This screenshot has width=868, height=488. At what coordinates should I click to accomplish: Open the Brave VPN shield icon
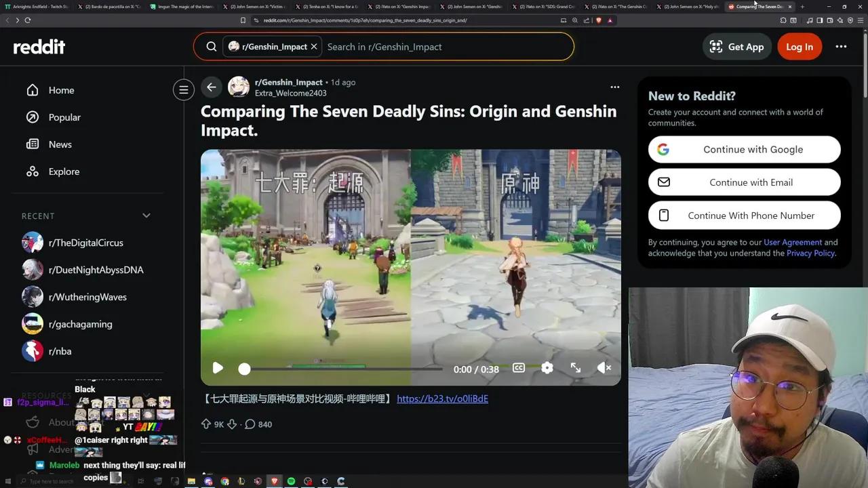(850, 20)
